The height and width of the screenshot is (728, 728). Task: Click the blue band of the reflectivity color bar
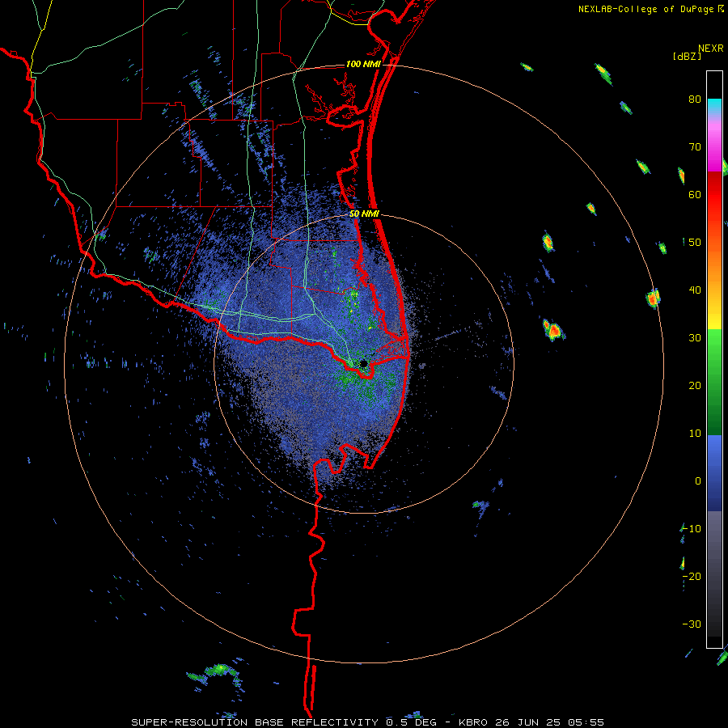[714, 473]
